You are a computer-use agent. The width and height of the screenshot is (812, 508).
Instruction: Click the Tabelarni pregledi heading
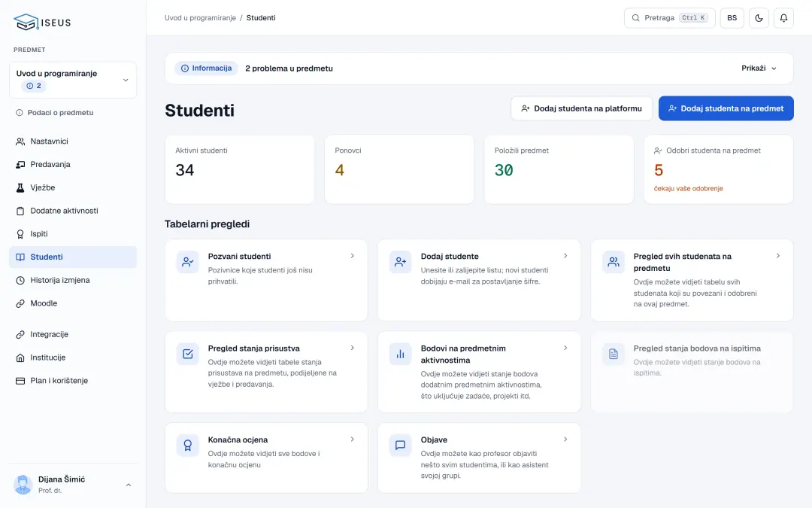208,224
